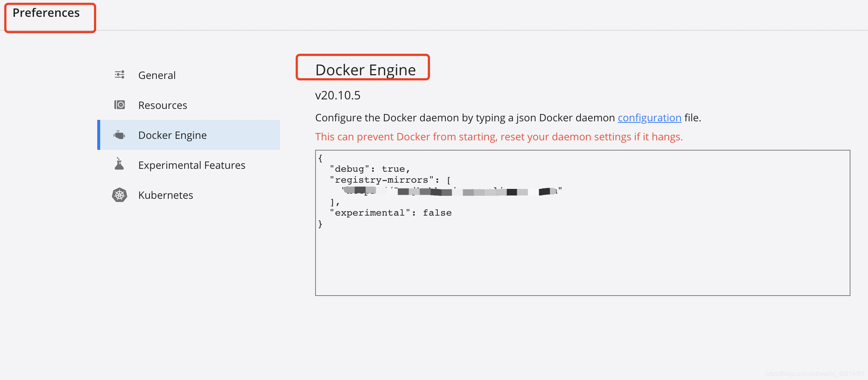Select Docker Engine in the sidebar
This screenshot has width=868, height=380.
pyautogui.click(x=189, y=135)
